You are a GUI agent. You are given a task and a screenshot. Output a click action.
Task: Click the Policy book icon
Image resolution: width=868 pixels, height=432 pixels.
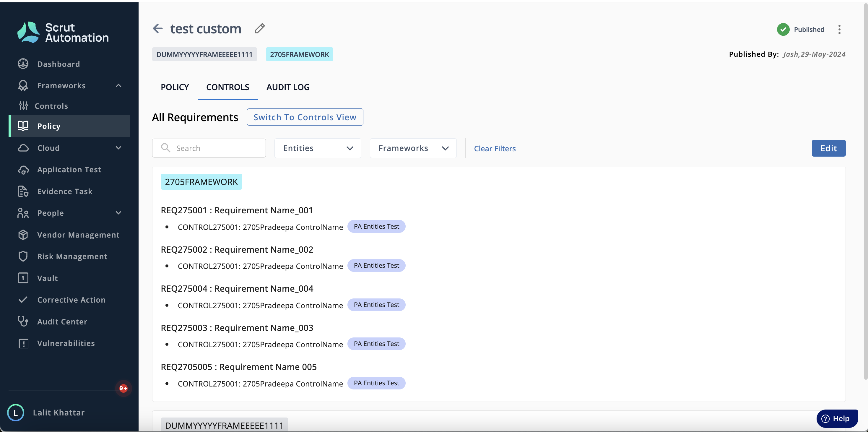tap(23, 126)
